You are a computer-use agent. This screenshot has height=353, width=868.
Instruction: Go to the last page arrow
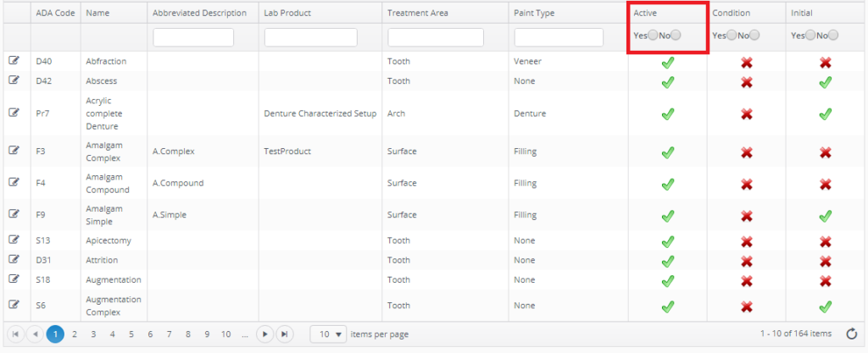286,334
